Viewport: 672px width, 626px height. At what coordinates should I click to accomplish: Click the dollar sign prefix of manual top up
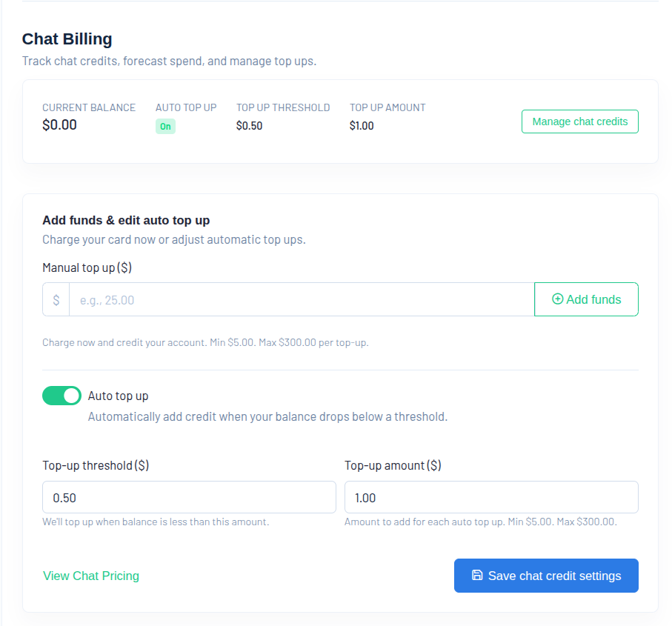click(56, 300)
